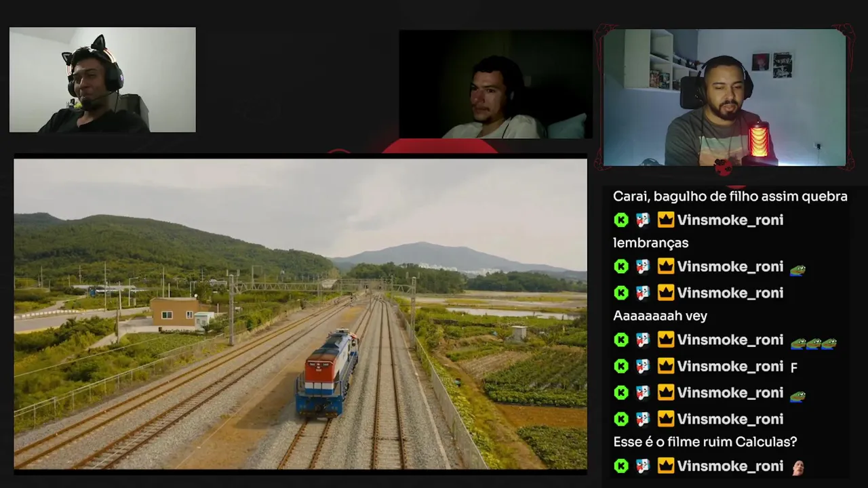Open Vinsmoke_roni's name on the facepalm emoji row
Image resolution: width=868 pixels, height=488 pixels.
click(730, 466)
